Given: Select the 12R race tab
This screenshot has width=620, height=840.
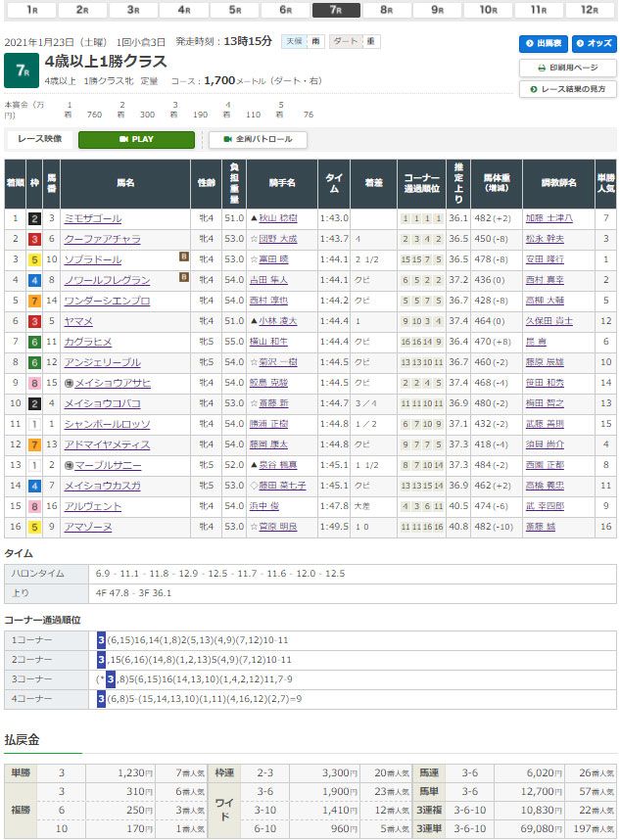Looking at the screenshot, I should click(x=590, y=10).
